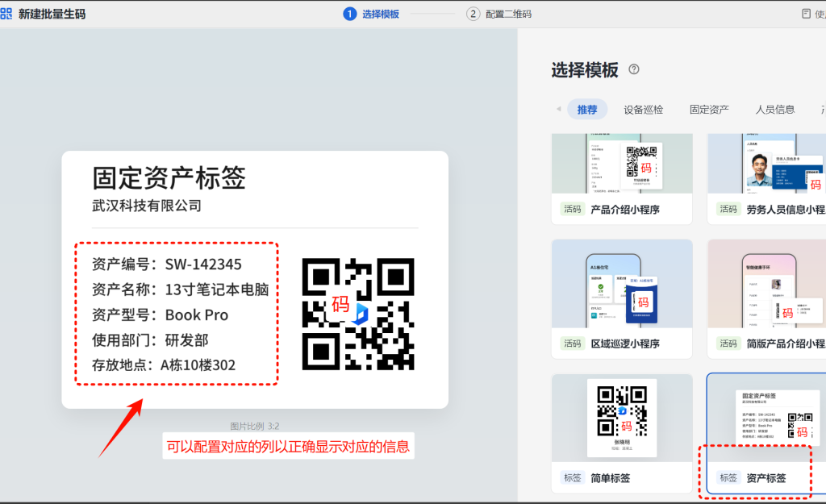Click the 新建批量生码 page title
This screenshot has width=826, height=504.
[52, 14]
